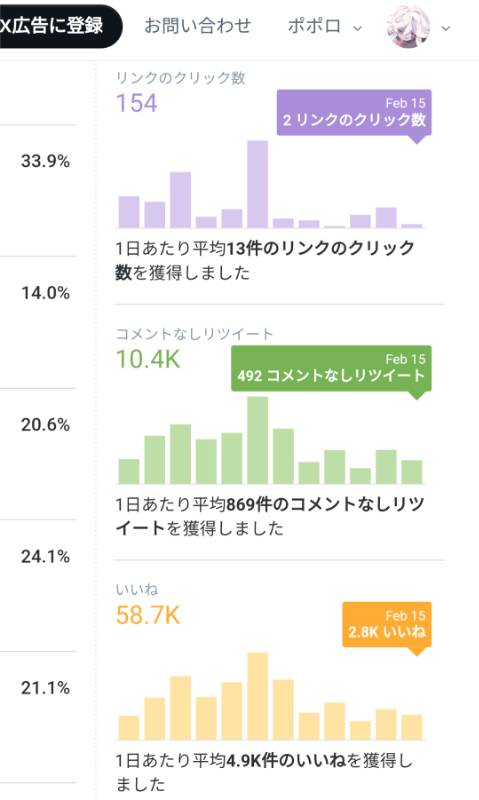The width and height of the screenshot is (479, 800).
Task: Click the chevron beside ポポロ
Action: pos(358,28)
